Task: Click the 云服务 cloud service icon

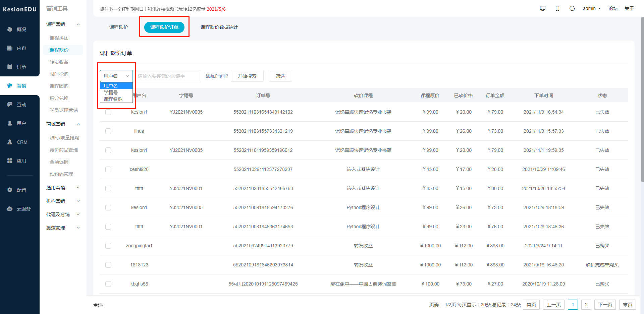Action: pos(10,209)
